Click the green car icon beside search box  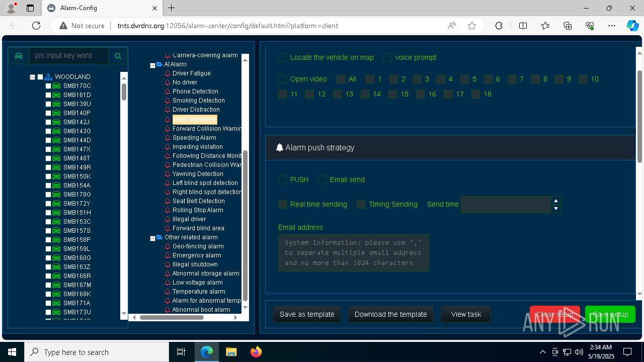pyautogui.click(x=19, y=56)
